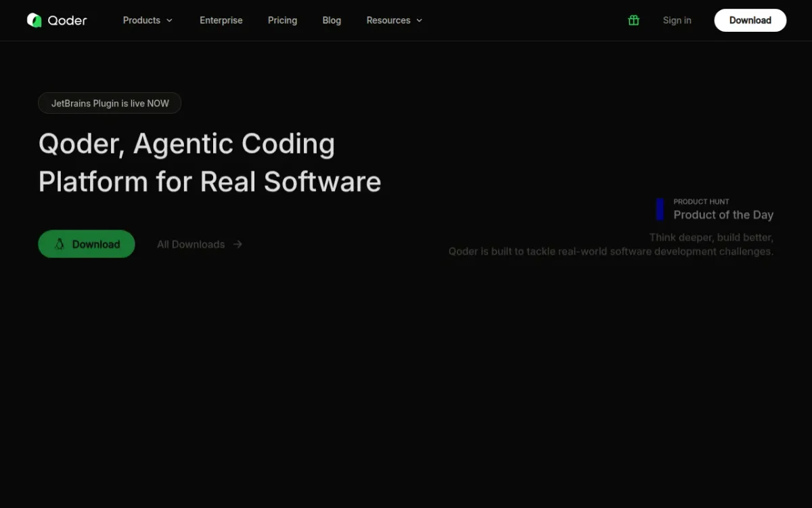
Task: Click Sign in at top right
Action: pos(677,20)
